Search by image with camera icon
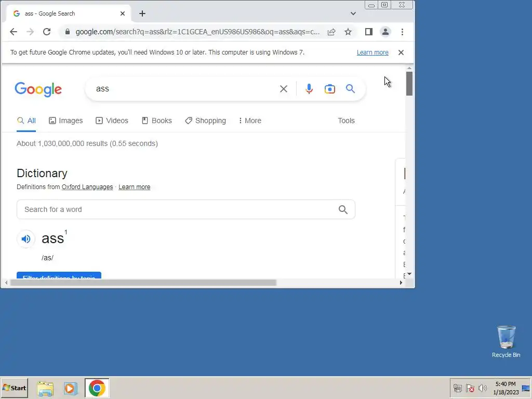This screenshot has width=532, height=399. [x=330, y=89]
